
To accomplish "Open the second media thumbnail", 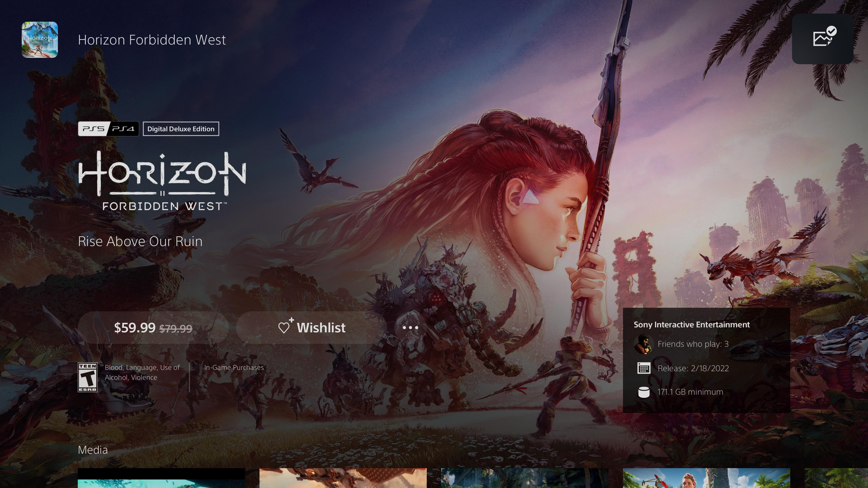I will pos(343,478).
